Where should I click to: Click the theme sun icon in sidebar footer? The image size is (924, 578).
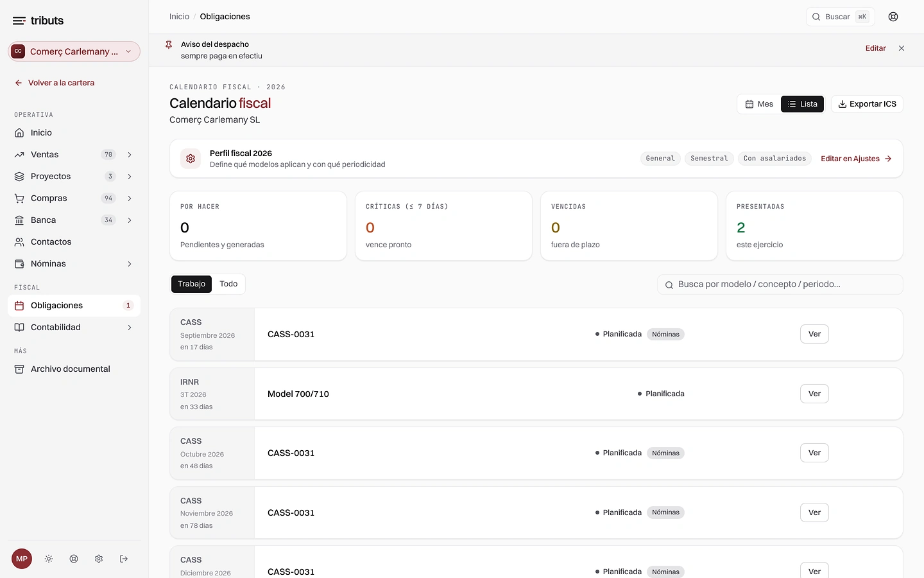[x=49, y=559]
